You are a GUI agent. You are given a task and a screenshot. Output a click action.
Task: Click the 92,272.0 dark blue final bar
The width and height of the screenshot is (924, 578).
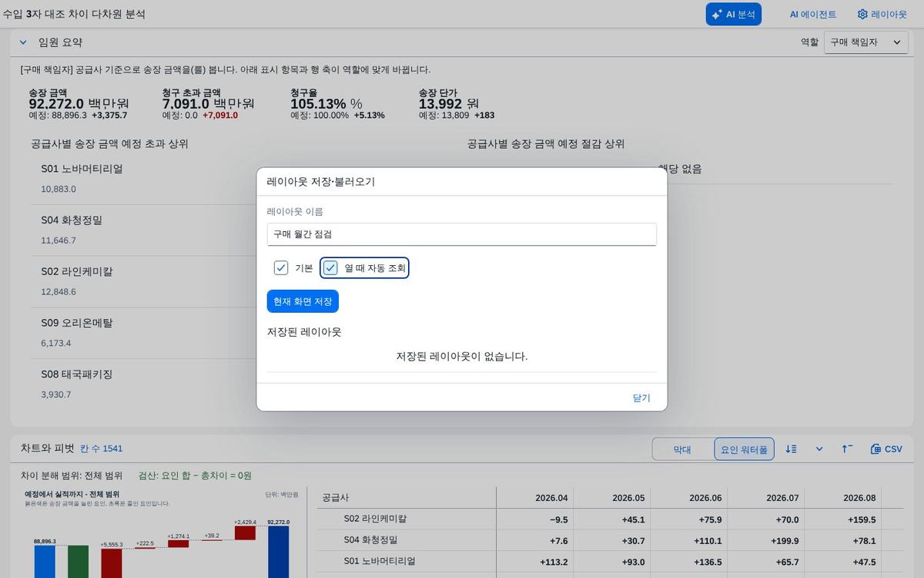(279, 552)
